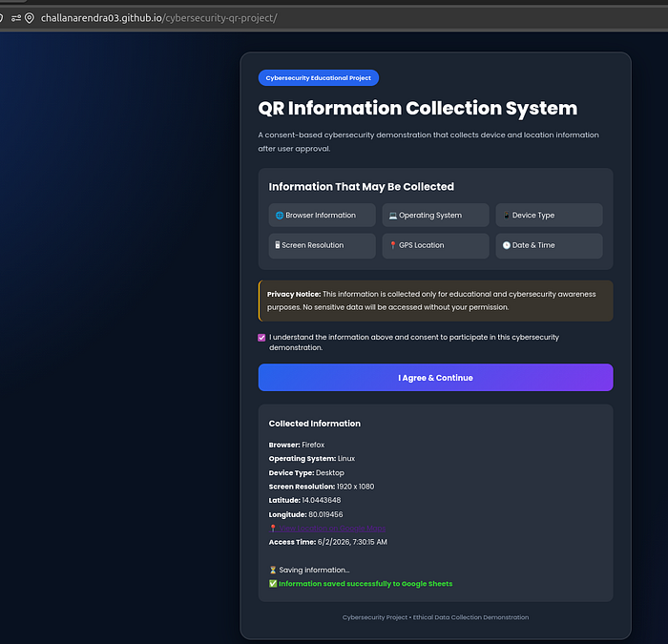Image resolution: width=668 pixels, height=644 pixels.
Task: Click the Privacy Notice text
Action: 431,301
